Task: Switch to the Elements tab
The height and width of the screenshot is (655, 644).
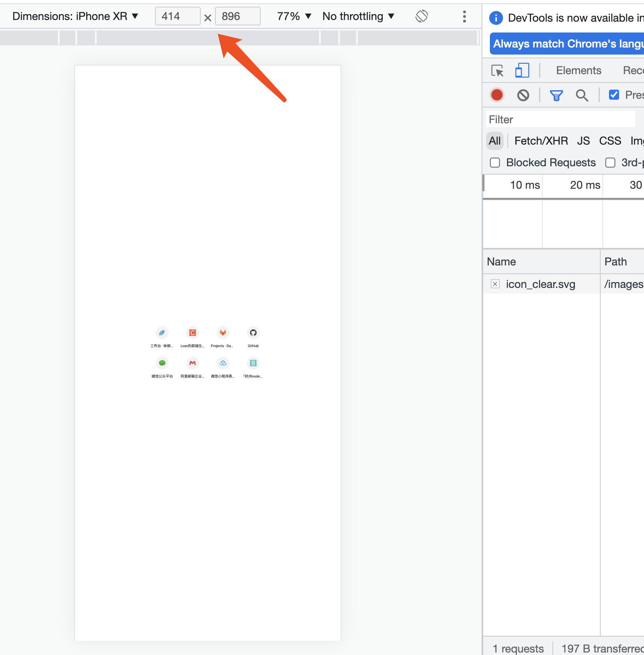Action: pos(579,70)
